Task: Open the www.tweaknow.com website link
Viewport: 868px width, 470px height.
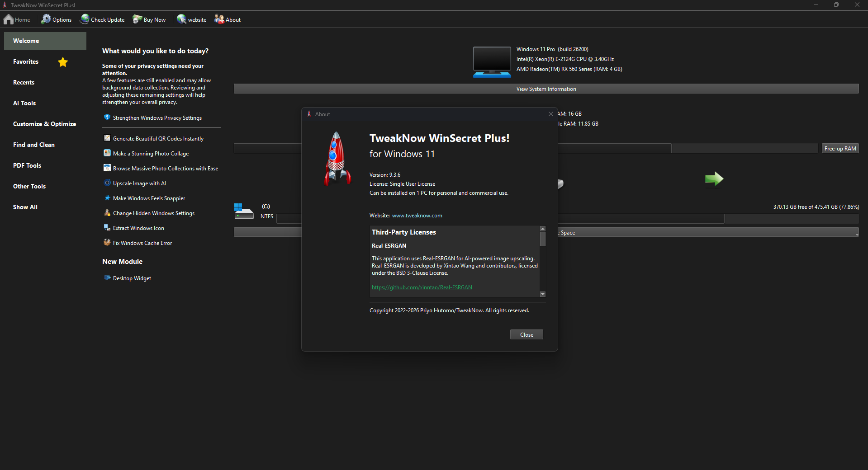Action: [x=417, y=216]
